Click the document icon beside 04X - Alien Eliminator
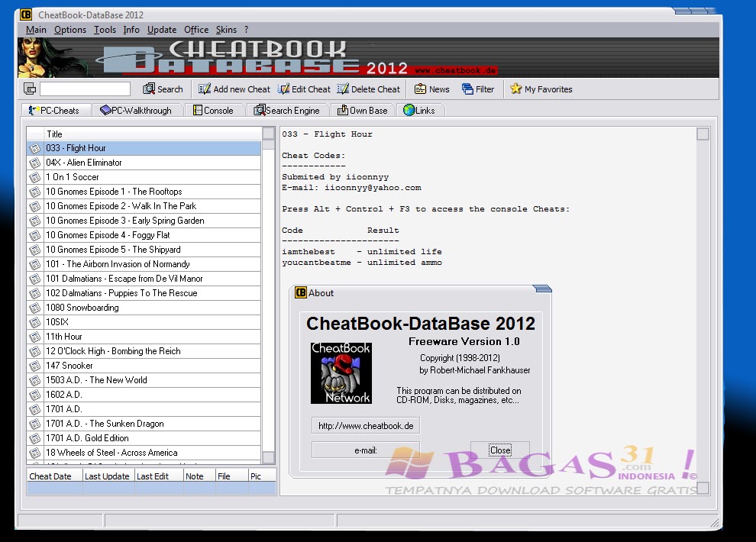Screen dimensions: 756x542 point(34,163)
